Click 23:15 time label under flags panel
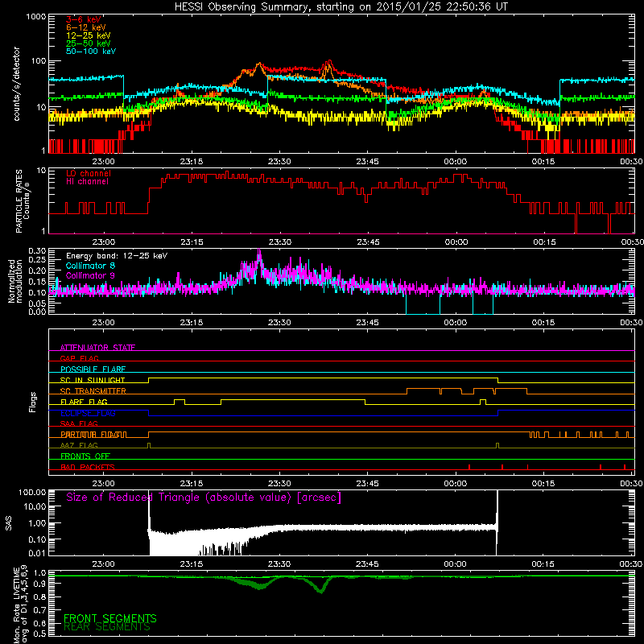 pyautogui.click(x=192, y=484)
